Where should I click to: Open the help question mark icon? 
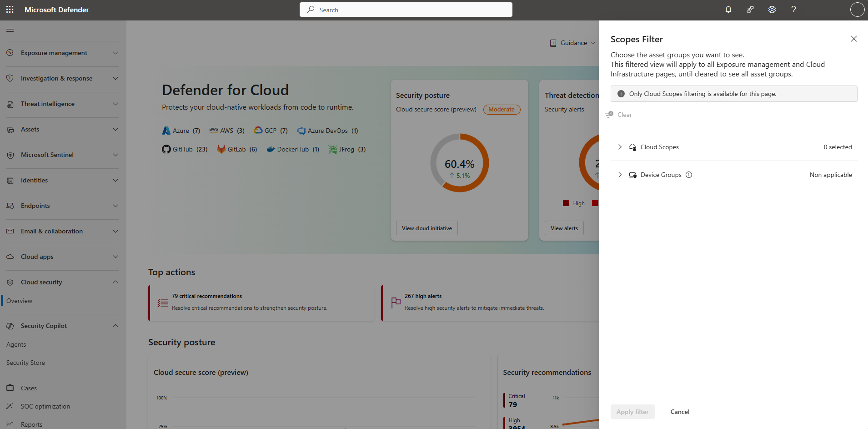(794, 10)
